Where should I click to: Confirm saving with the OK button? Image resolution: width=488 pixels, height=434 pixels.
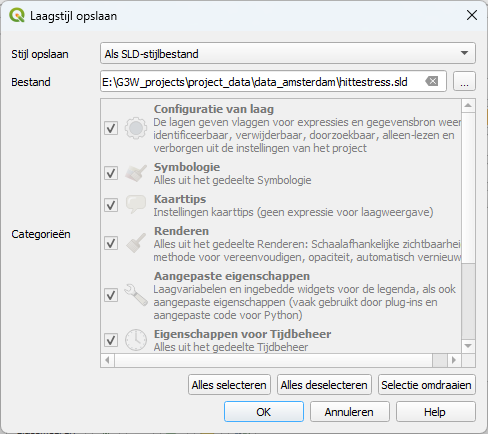[264, 412]
